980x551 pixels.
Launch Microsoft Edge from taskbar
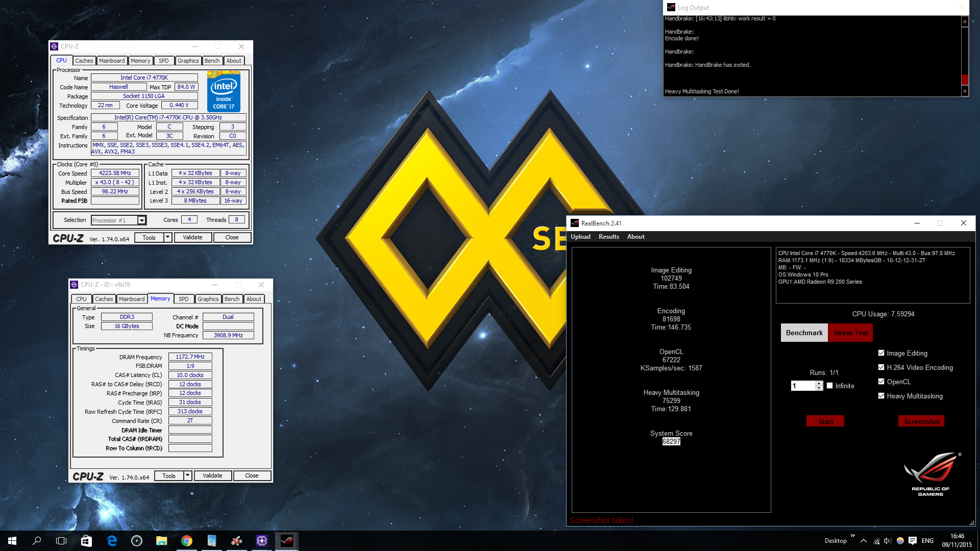pyautogui.click(x=112, y=541)
